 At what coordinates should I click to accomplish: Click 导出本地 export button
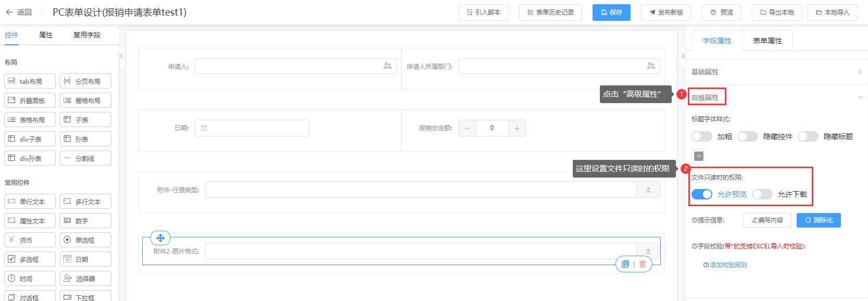coord(777,12)
